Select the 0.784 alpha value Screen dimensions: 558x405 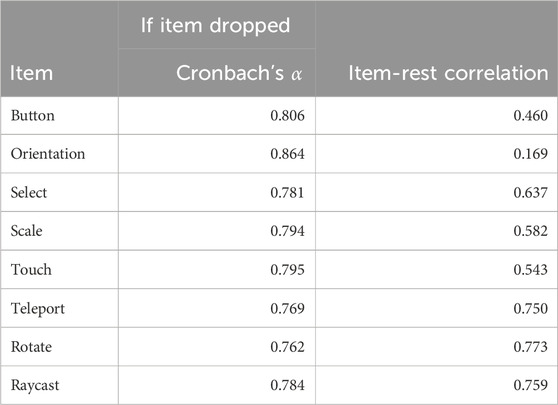[x=288, y=385]
